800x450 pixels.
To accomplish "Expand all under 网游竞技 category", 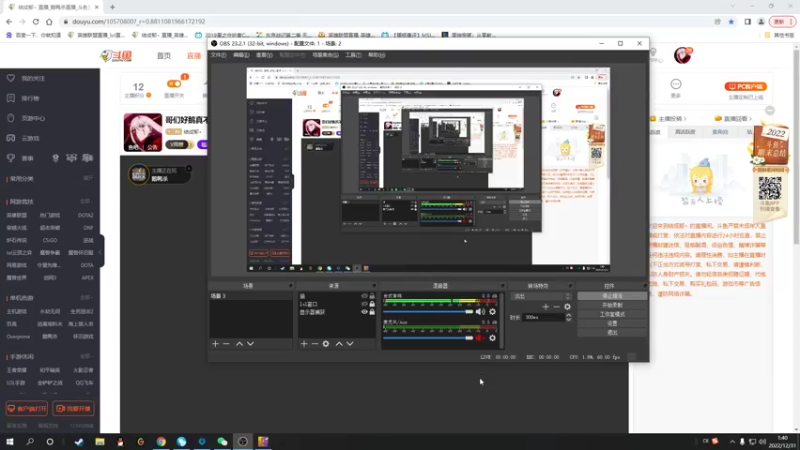I will 86,202.
